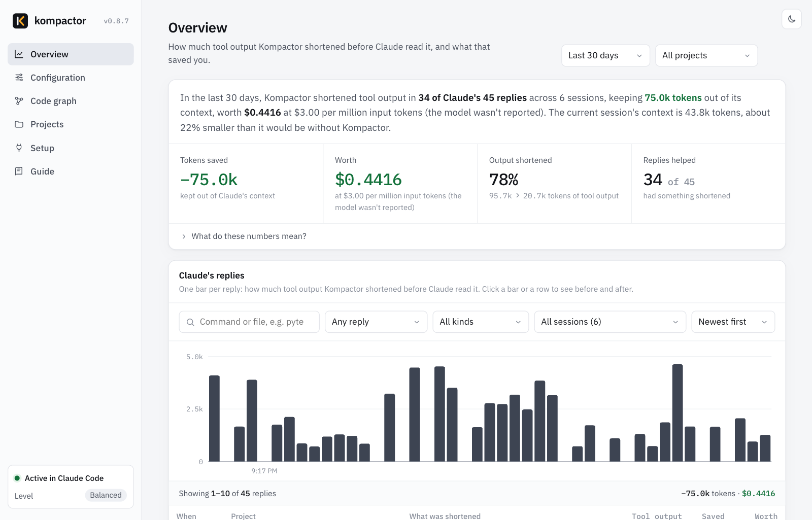The height and width of the screenshot is (520, 812).
Task: Click 'Showing 1–10 of 45 replies' text
Action: point(227,494)
